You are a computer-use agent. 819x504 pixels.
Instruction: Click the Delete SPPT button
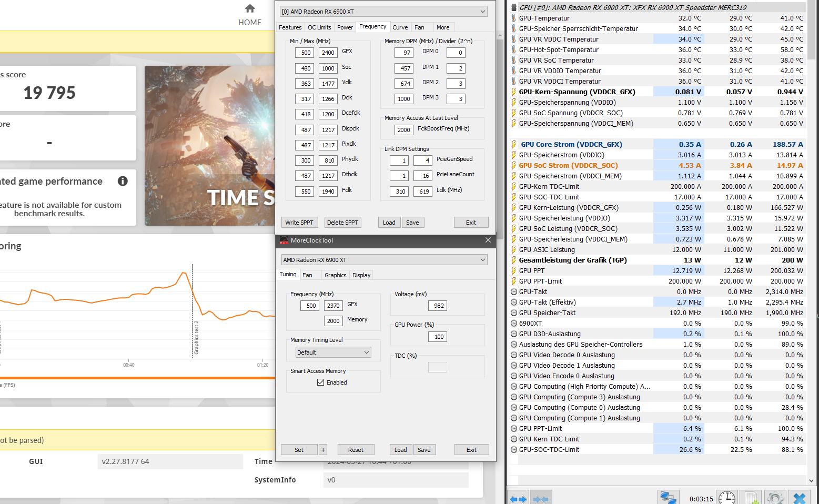pos(342,223)
